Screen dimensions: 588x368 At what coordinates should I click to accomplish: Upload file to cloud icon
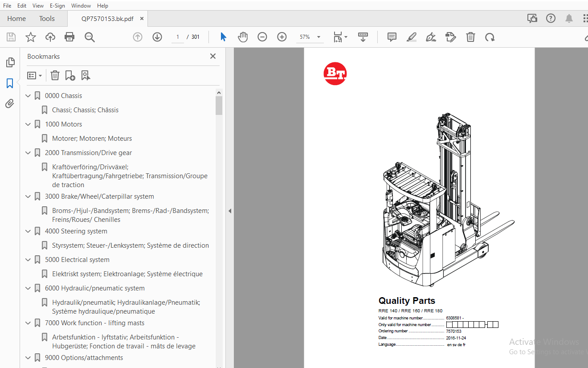tap(50, 37)
